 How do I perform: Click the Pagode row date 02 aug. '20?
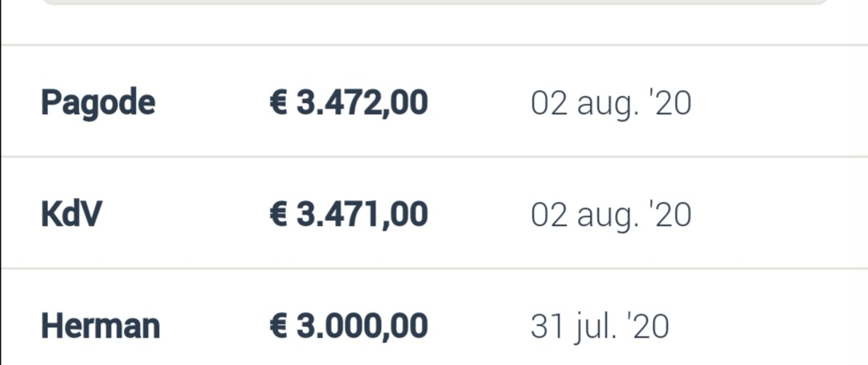click(611, 105)
